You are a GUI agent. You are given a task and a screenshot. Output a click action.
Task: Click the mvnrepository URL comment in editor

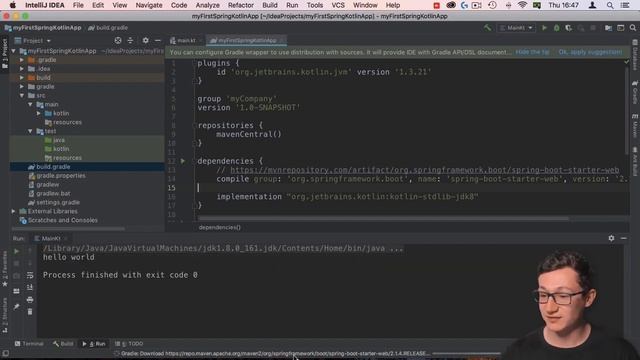424,170
